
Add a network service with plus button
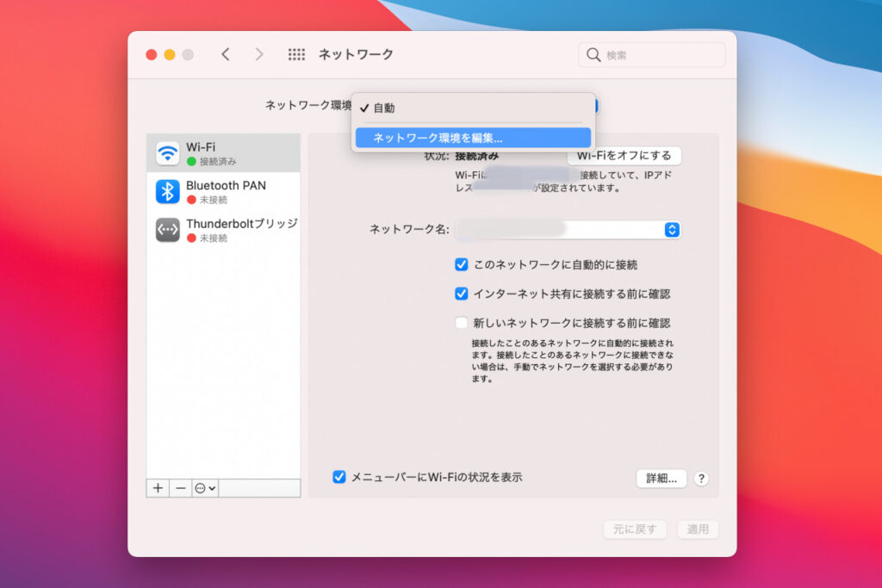click(158, 488)
